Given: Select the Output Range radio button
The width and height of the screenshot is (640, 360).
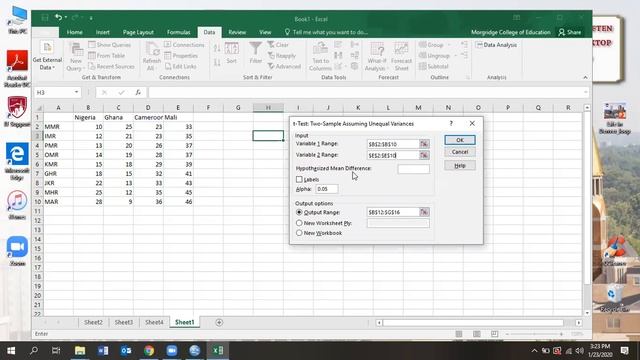Looking at the screenshot, I should (x=299, y=212).
